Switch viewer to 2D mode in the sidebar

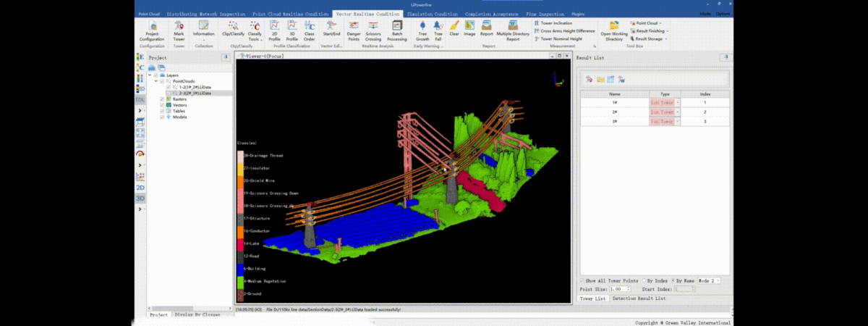pos(140,188)
